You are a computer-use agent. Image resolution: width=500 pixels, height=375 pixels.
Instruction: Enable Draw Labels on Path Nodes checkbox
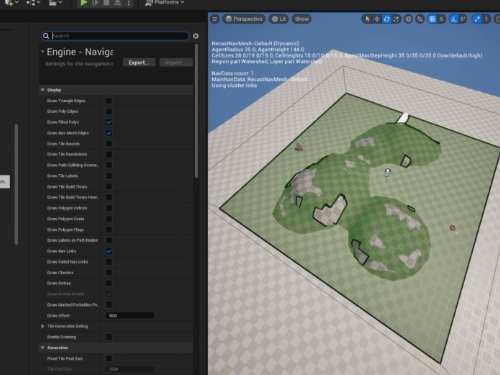109,240
